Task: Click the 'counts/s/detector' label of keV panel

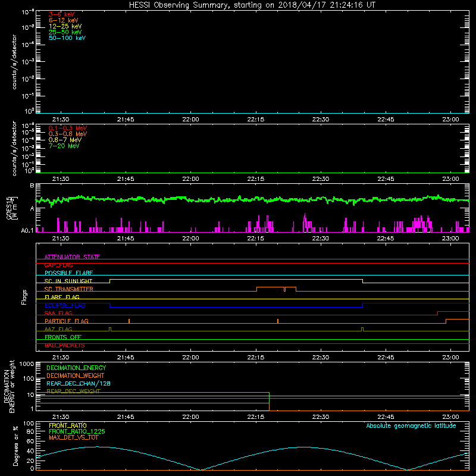Action: (x=14, y=62)
